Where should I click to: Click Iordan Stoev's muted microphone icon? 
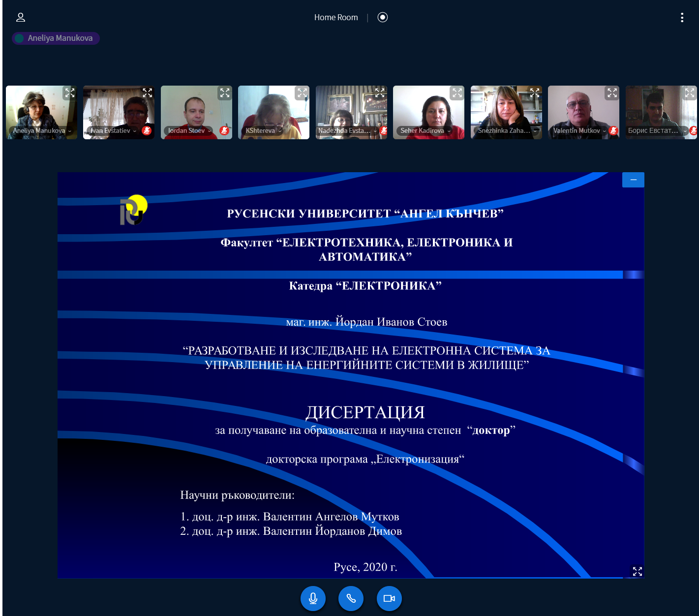pyautogui.click(x=224, y=130)
